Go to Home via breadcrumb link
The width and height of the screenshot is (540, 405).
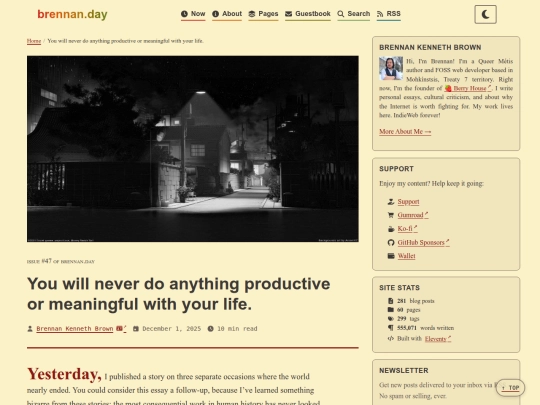click(x=34, y=41)
